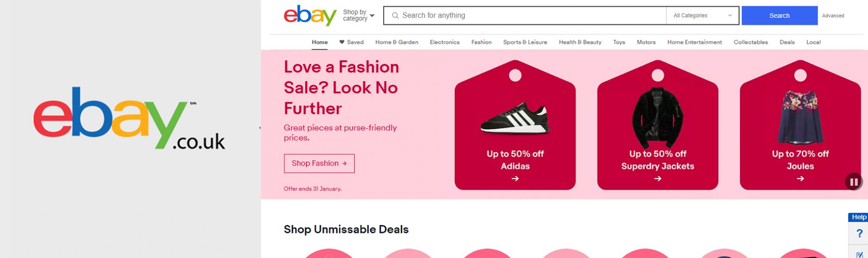Click the heart icon next to Saved
868x258 pixels.
(x=342, y=42)
